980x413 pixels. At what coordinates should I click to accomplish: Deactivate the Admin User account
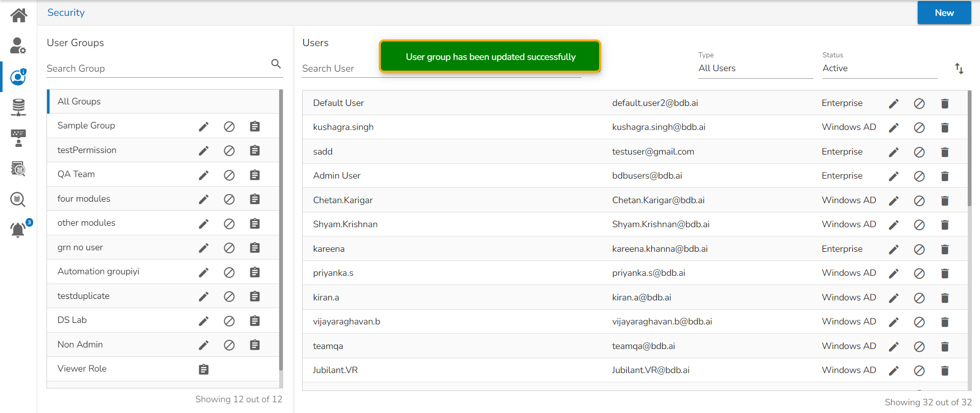pos(919,177)
